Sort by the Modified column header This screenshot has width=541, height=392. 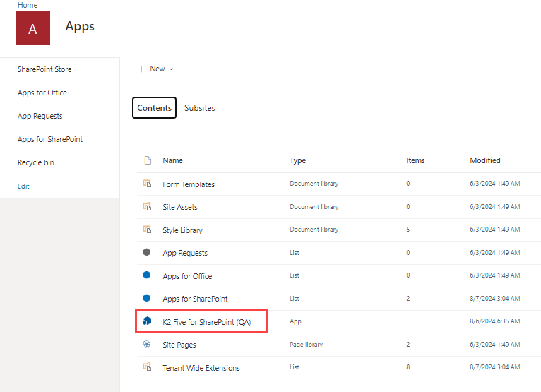coord(485,160)
